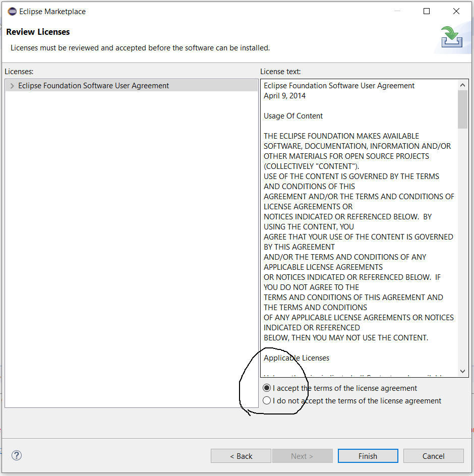Click the license text scroll down arrow
Screen dimensions: 474x476
462,371
